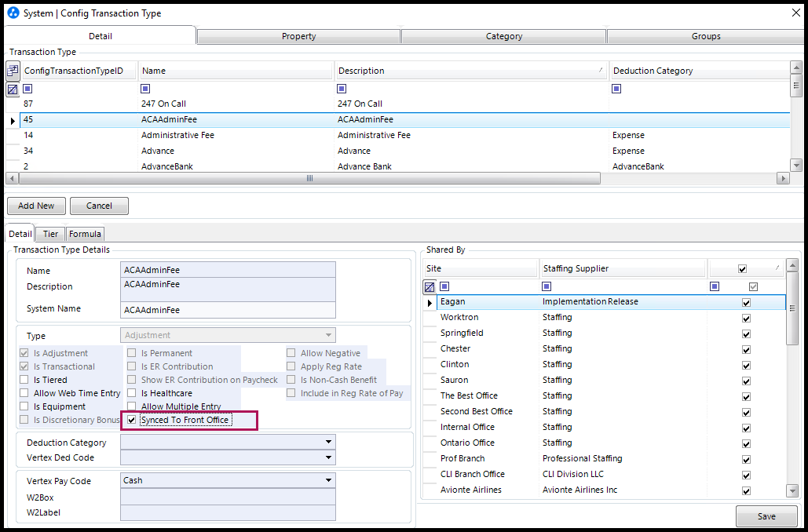Screen dimensions: 808x532
Task: Open filter for Deduction Category column
Action: [x=616, y=89]
